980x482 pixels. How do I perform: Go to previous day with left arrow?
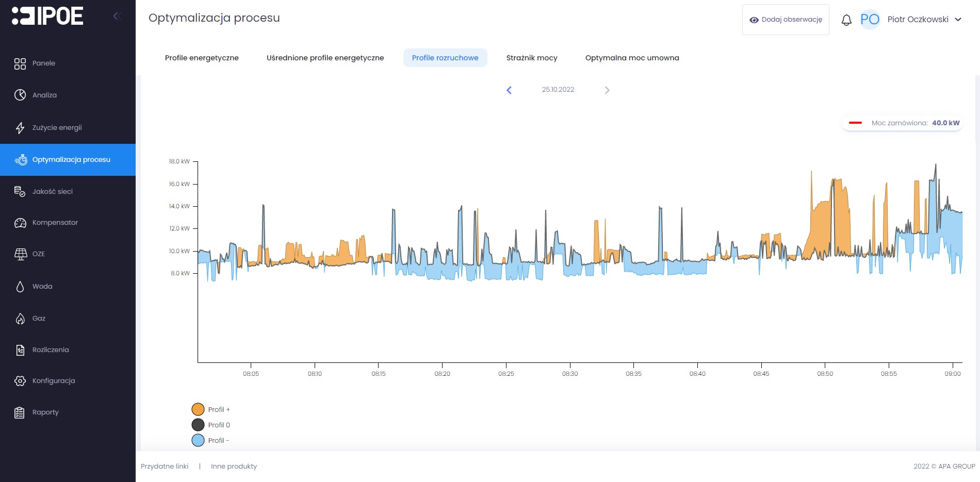click(x=509, y=90)
